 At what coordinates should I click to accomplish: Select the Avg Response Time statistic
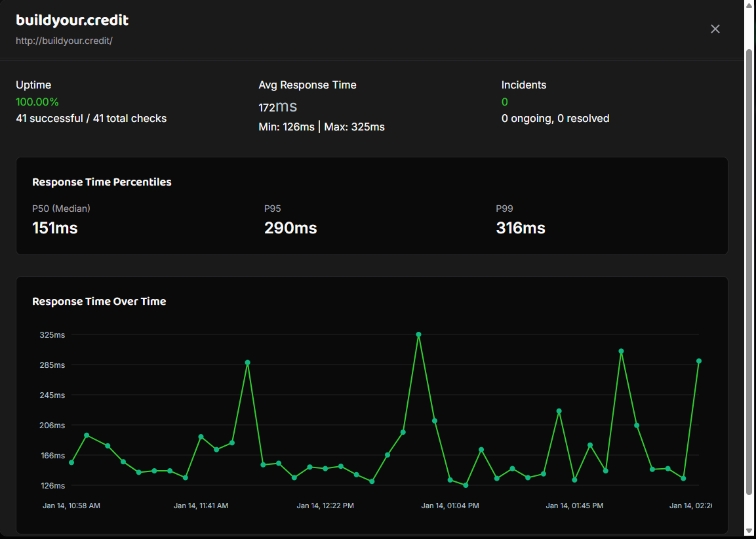[278, 106]
